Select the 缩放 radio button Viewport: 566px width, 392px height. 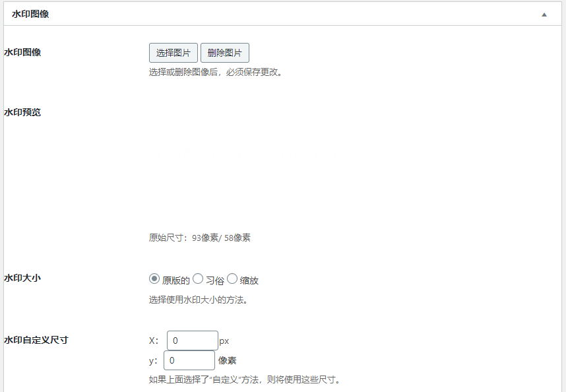232,279
